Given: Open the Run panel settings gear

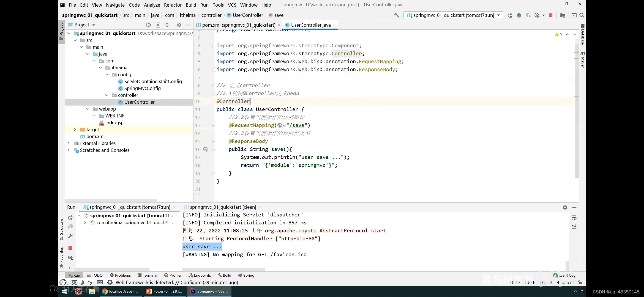Looking at the screenshot, I should click(565, 207).
